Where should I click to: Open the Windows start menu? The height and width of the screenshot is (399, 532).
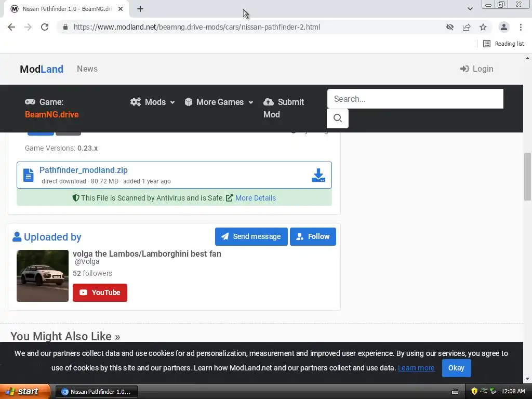(25, 392)
